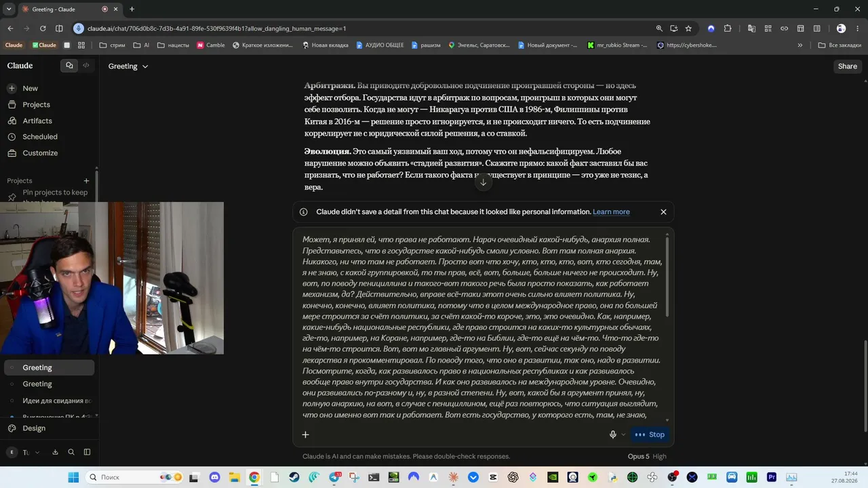The image size is (868, 488).
Task: Select the highlighted Greeting chat
Action: [x=49, y=367]
